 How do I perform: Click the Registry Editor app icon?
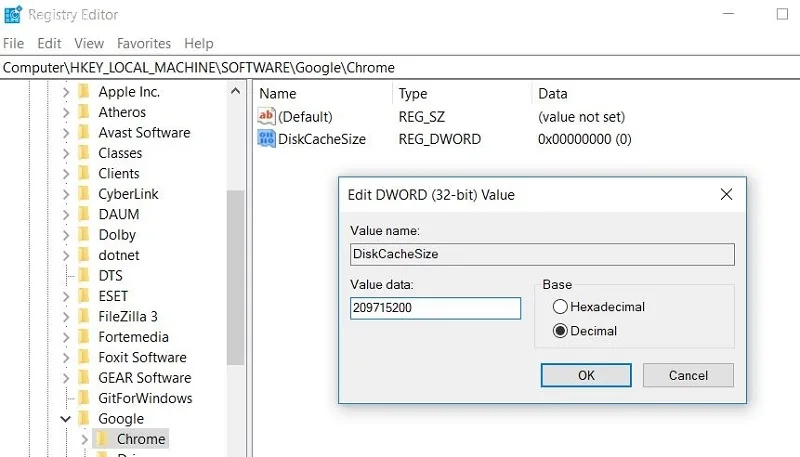tap(13, 14)
